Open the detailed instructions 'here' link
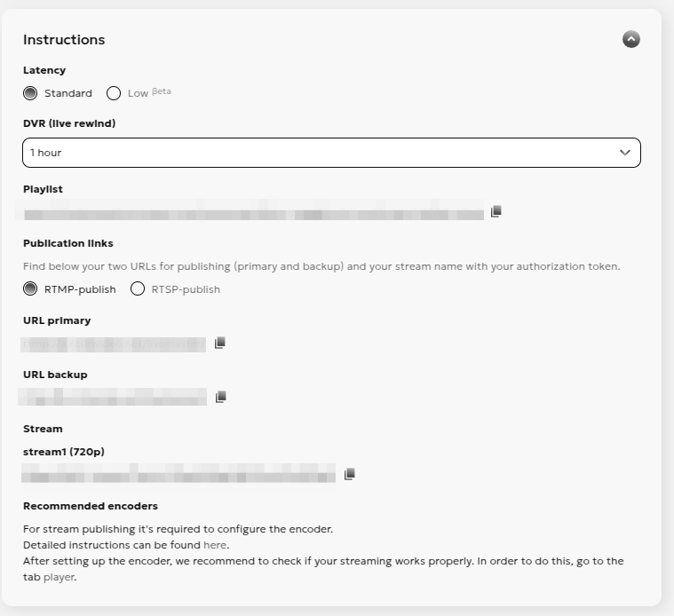 215,545
